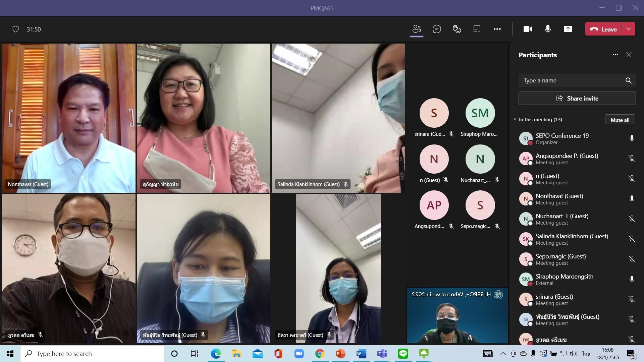Click the shield security icon beside timer
Viewport: 644px width, 362px height.
pyautogui.click(x=15, y=29)
